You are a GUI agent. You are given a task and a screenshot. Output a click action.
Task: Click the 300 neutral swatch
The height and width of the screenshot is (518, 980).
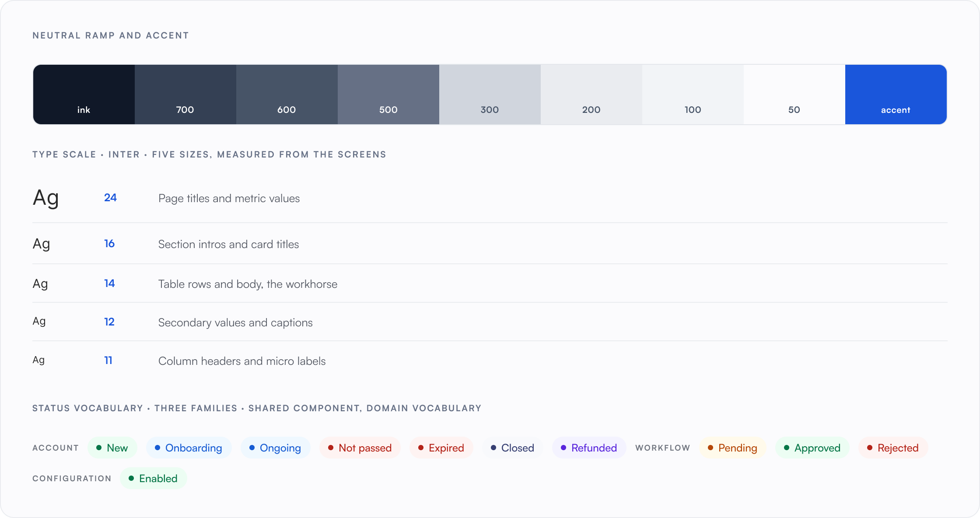point(490,94)
